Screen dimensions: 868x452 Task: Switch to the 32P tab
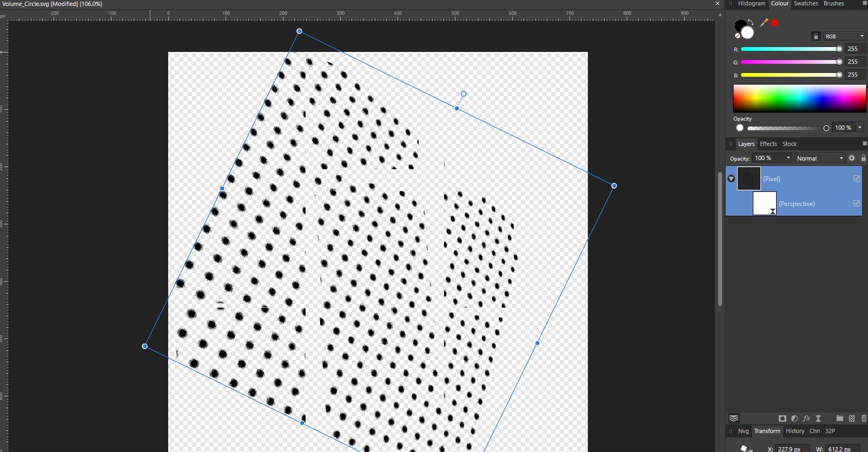[x=830, y=431]
